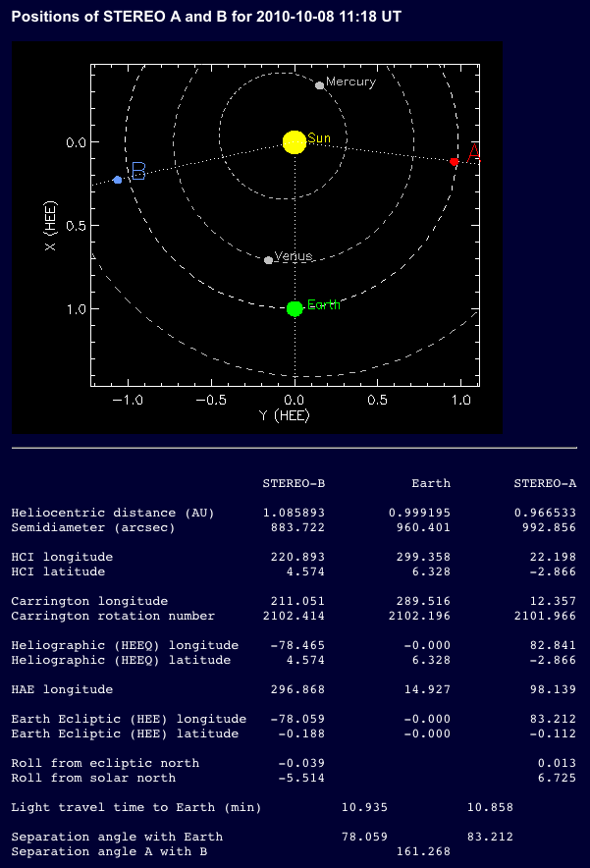The width and height of the screenshot is (590, 868).
Task: Click the Earth column header in the table
Action: tap(431, 483)
